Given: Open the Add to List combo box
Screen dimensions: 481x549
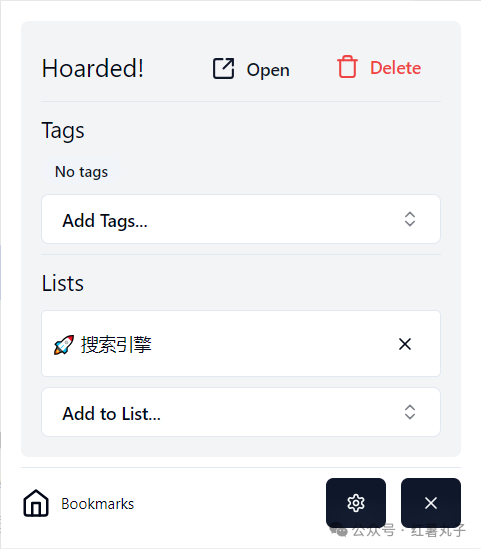Looking at the screenshot, I should pos(241,412).
